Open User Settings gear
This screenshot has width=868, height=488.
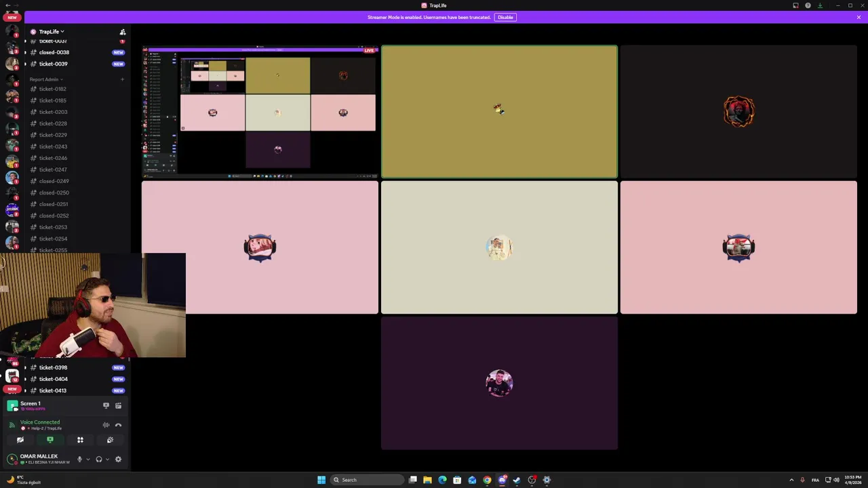click(x=118, y=460)
